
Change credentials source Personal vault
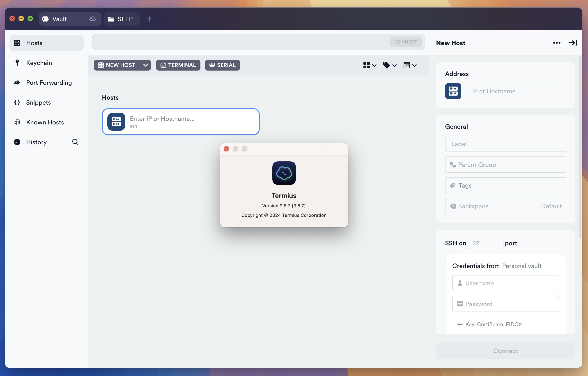pos(521,266)
